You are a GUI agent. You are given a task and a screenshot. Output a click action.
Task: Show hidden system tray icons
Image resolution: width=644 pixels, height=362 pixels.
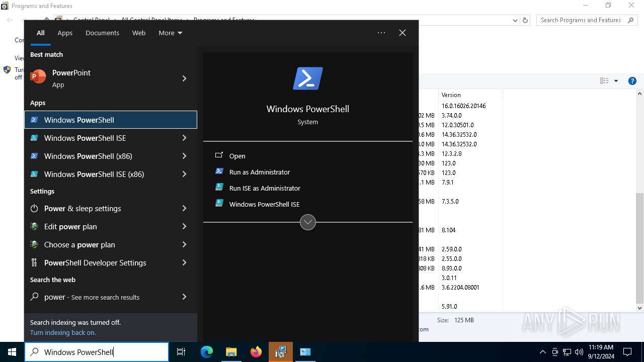pos(542,352)
